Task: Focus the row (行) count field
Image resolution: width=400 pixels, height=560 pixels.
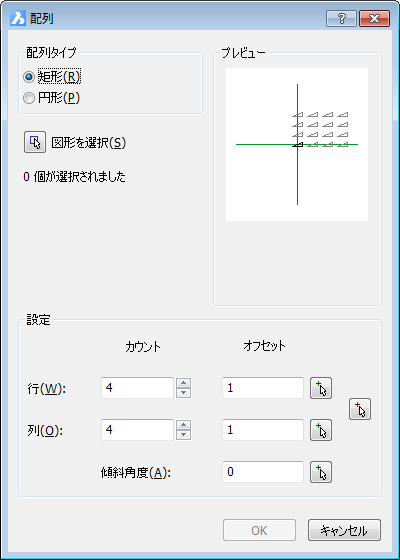Action: pyautogui.click(x=138, y=388)
